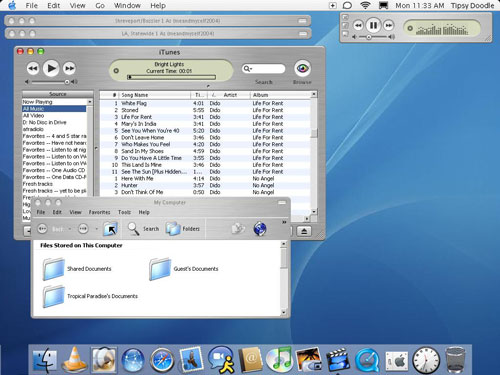The image size is (500, 375).
Task: Click the eject disc button in iTunes
Action: pyautogui.click(x=304, y=231)
